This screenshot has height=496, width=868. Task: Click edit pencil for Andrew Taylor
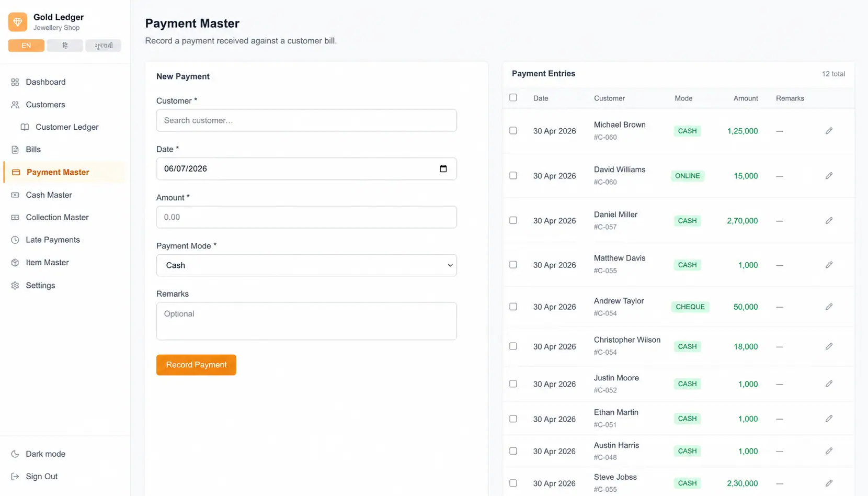[x=829, y=307]
